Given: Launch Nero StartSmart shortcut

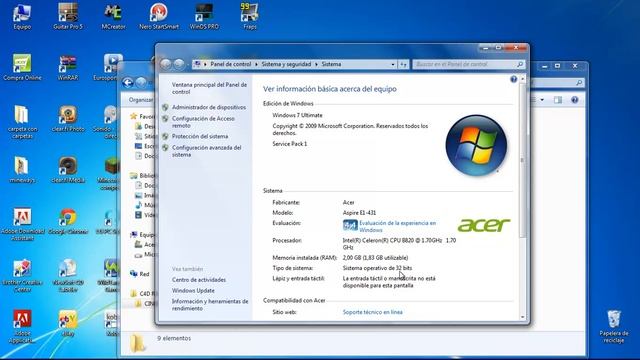Looking at the screenshot, I should tap(159, 17).
